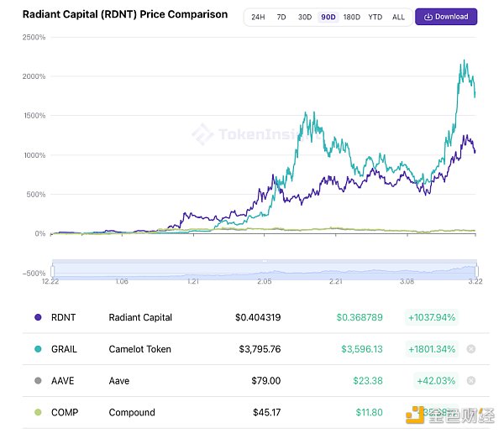Show year-to-date (YTD) price data
504x433 pixels.
coord(375,17)
